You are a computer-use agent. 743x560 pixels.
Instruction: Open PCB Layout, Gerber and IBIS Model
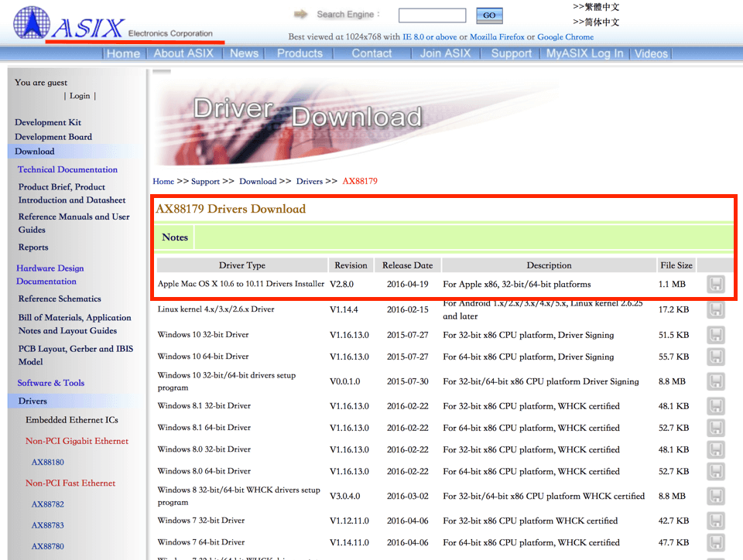click(x=76, y=355)
